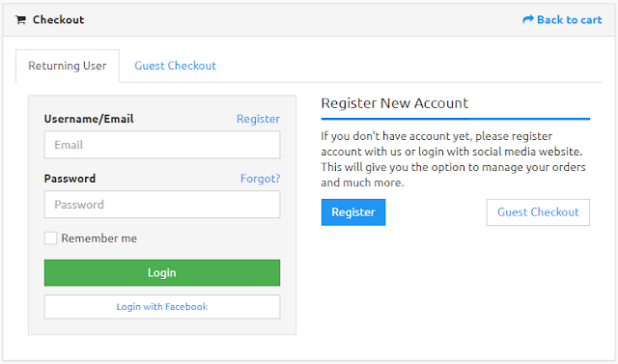Click the Username/Email field label

pyautogui.click(x=89, y=119)
